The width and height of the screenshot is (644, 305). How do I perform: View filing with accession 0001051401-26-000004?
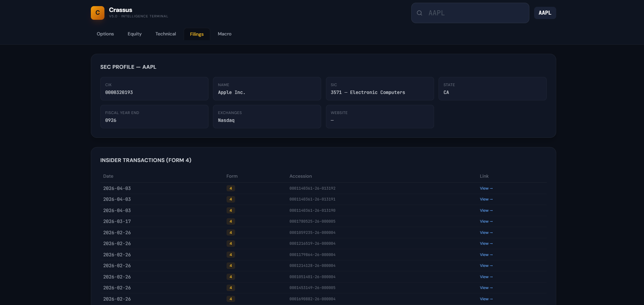(x=486, y=277)
